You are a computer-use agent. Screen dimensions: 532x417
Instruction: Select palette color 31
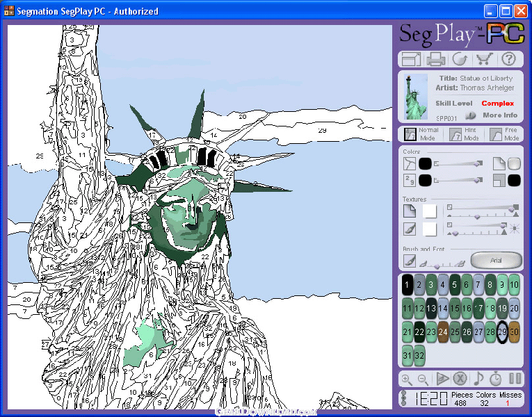407,356
